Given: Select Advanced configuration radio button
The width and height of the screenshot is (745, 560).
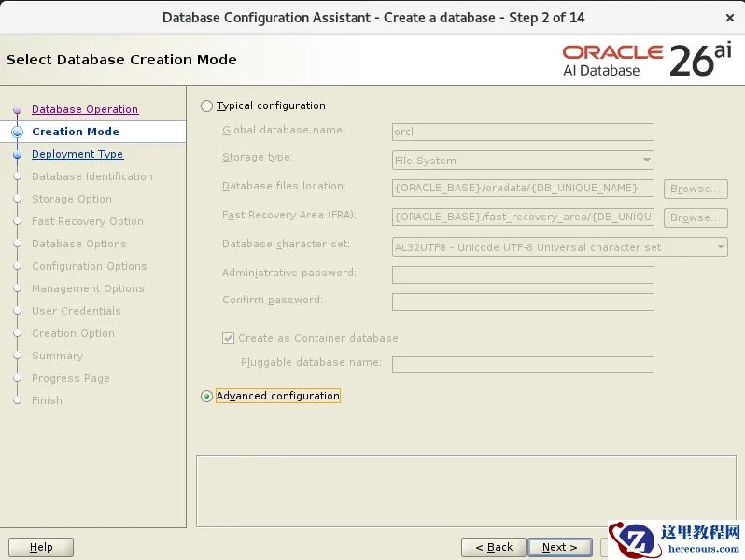Looking at the screenshot, I should tap(206, 396).
